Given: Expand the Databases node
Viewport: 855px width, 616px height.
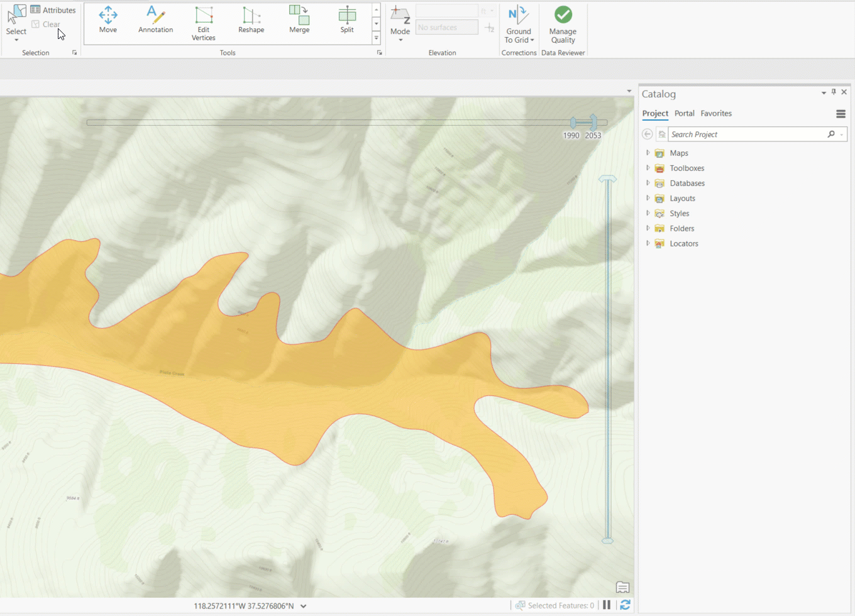Looking at the screenshot, I should click(x=648, y=183).
